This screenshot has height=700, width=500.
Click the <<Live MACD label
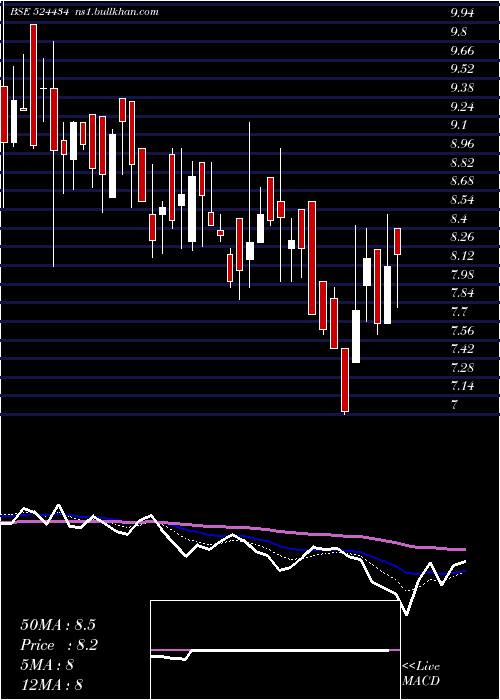tap(421, 674)
